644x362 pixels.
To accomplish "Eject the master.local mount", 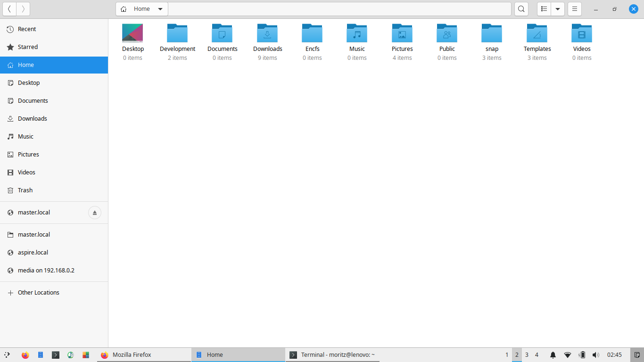I will [95, 213].
